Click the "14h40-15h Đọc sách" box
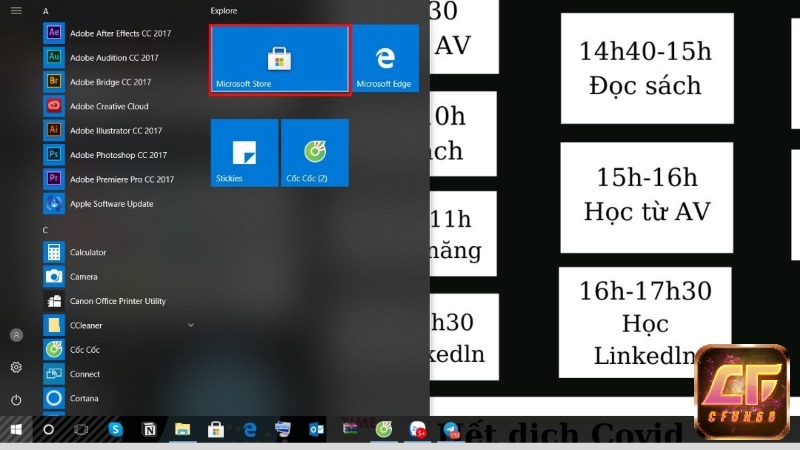This screenshot has width=800, height=450. [647, 68]
